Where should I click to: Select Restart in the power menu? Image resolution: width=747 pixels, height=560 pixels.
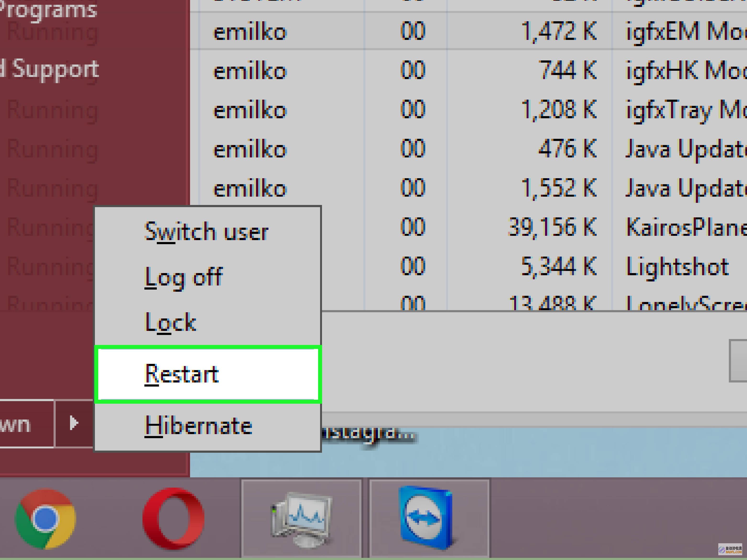207,374
